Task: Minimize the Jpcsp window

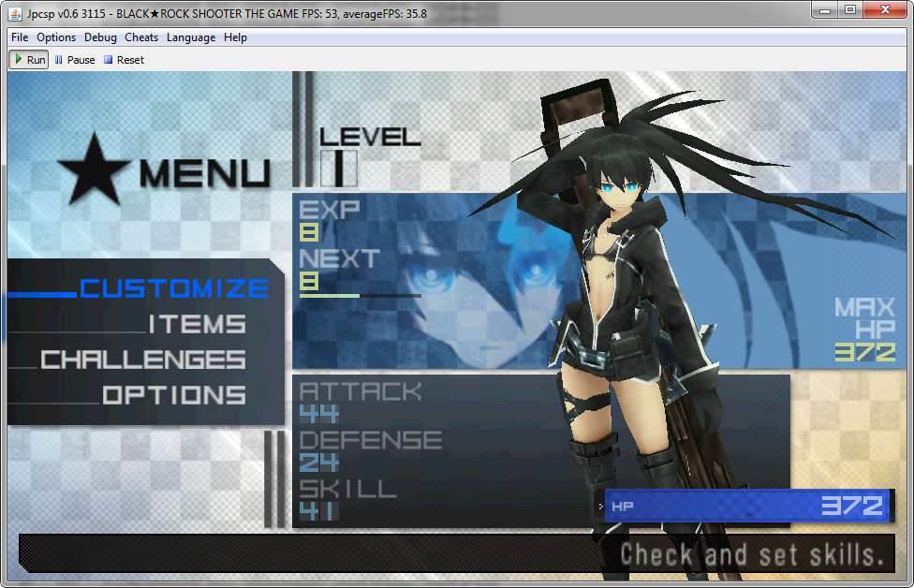Action: tap(825, 10)
